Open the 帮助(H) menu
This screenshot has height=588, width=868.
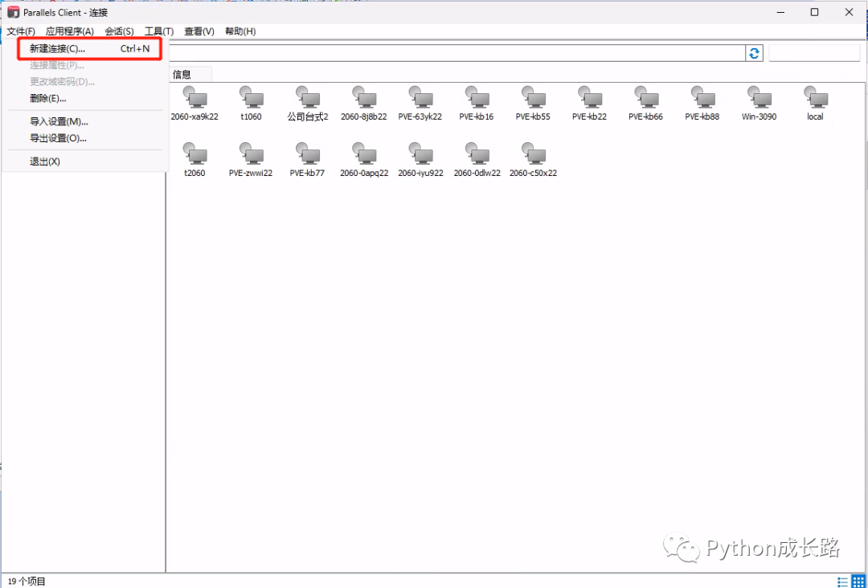(x=240, y=31)
